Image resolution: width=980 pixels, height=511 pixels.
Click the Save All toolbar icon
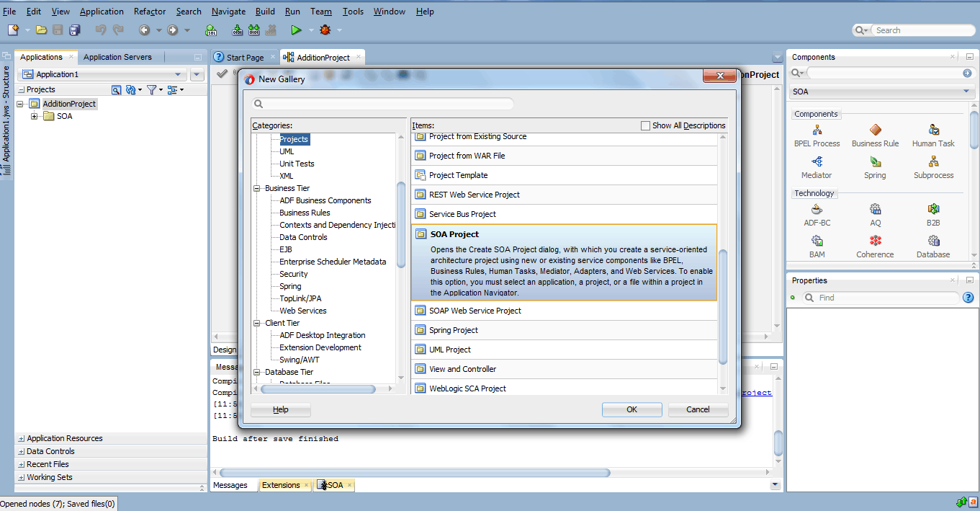pos(74,30)
